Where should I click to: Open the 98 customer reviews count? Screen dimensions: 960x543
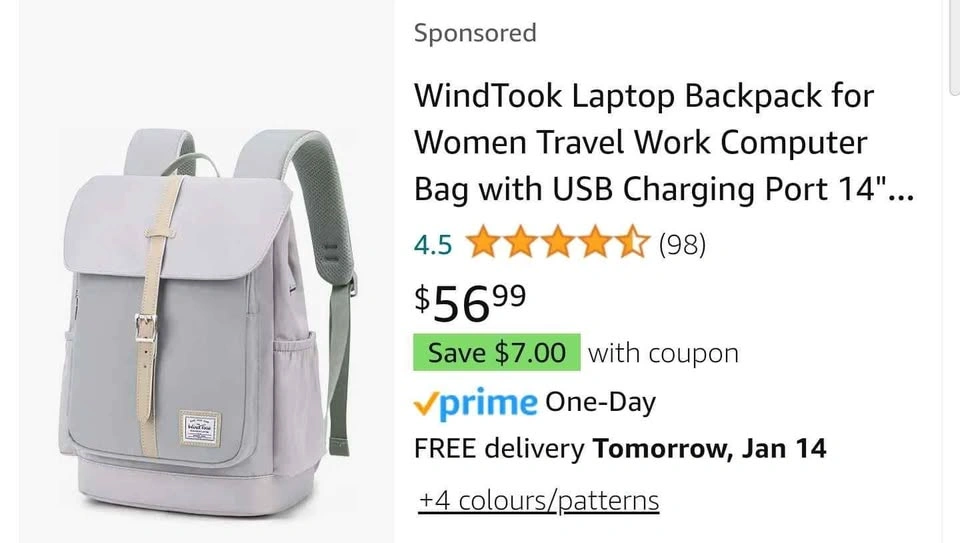click(682, 244)
